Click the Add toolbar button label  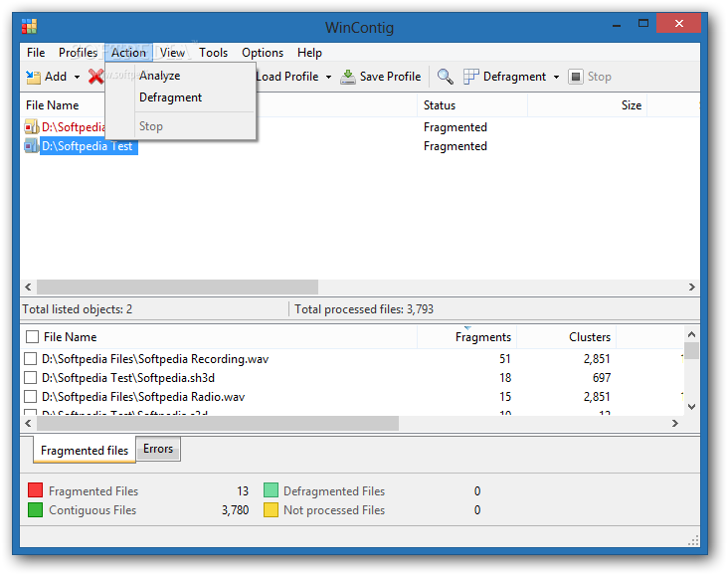[x=56, y=77]
